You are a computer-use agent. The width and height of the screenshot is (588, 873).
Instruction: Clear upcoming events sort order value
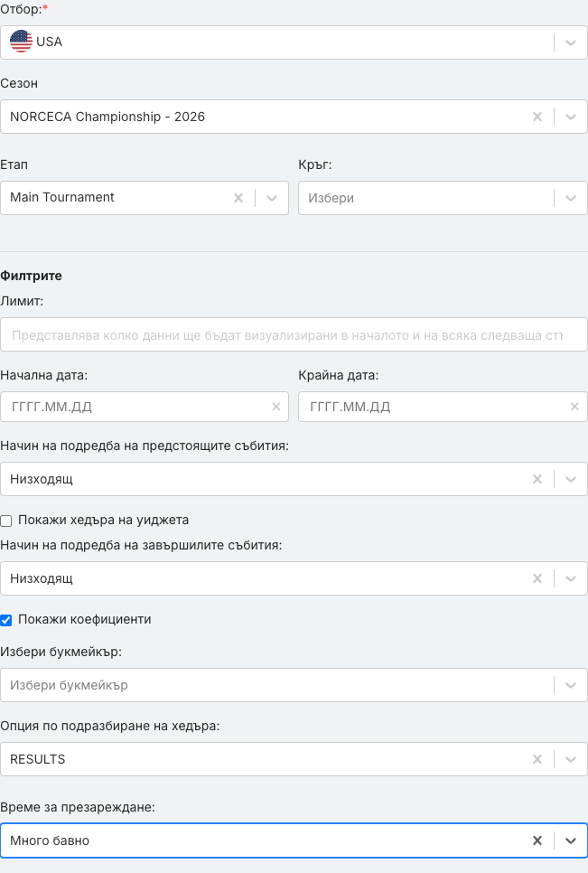click(x=537, y=479)
